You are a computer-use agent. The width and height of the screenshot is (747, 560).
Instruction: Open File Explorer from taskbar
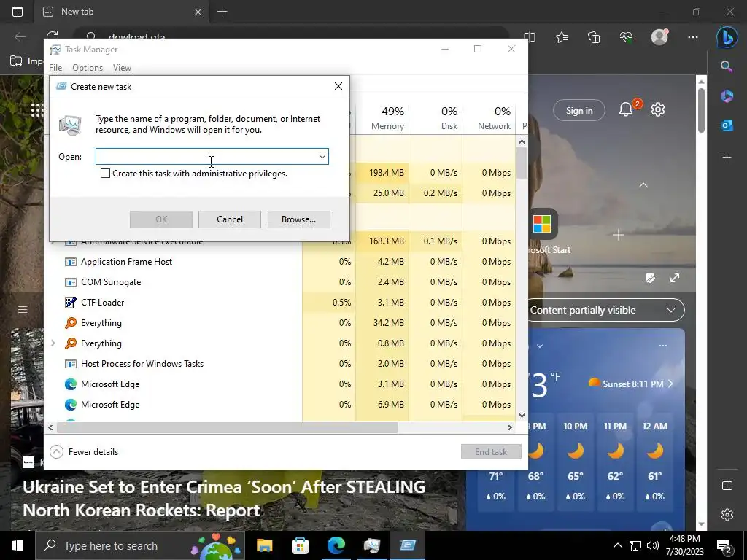pyautogui.click(x=264, y=545)
